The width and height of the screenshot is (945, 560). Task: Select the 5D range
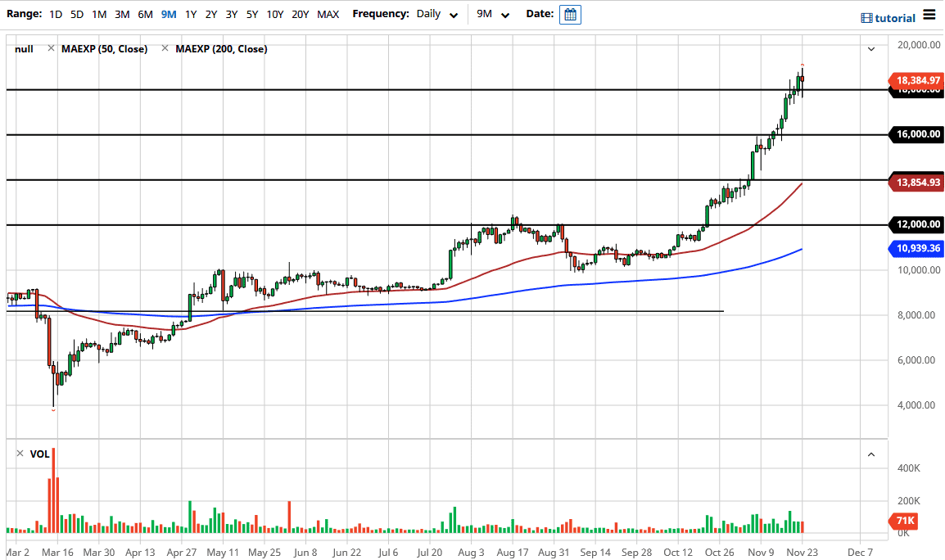coord(76,14)
